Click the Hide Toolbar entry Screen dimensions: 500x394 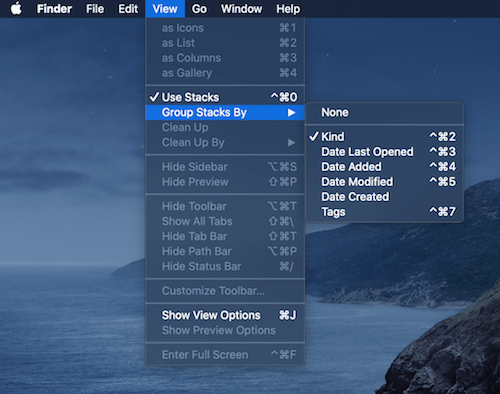click(x=225, y=206)
